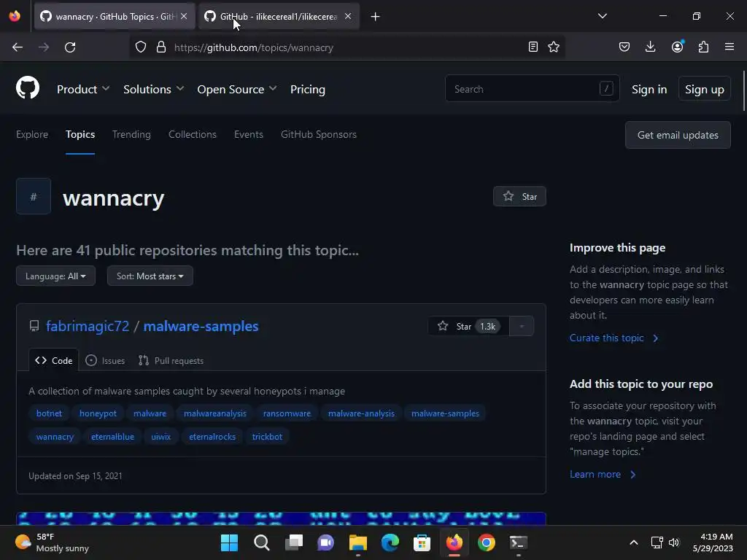Click the eternalblue topic tag
This screenshot has width=747, height=560.
(112, 437)
